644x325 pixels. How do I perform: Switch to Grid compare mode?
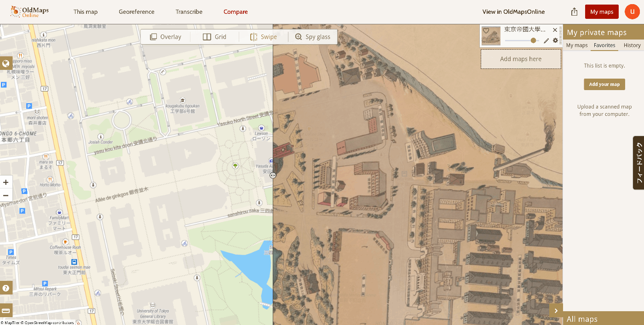pyautogui.click(x=215, y=37)
